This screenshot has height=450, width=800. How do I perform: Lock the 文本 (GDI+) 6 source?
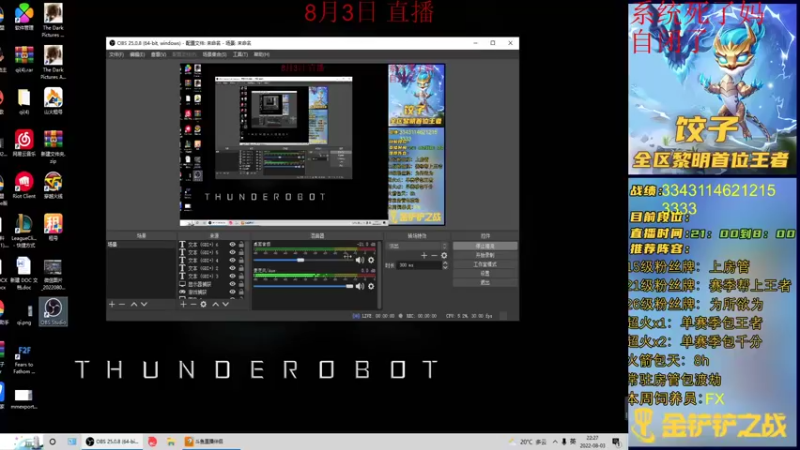click(x=241, y=244)
